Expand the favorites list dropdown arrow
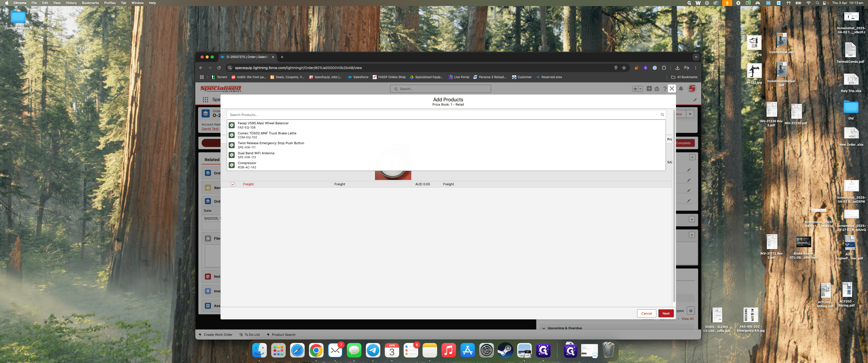The height and width of the screenshot is (363, 868). tap(640, 89)
